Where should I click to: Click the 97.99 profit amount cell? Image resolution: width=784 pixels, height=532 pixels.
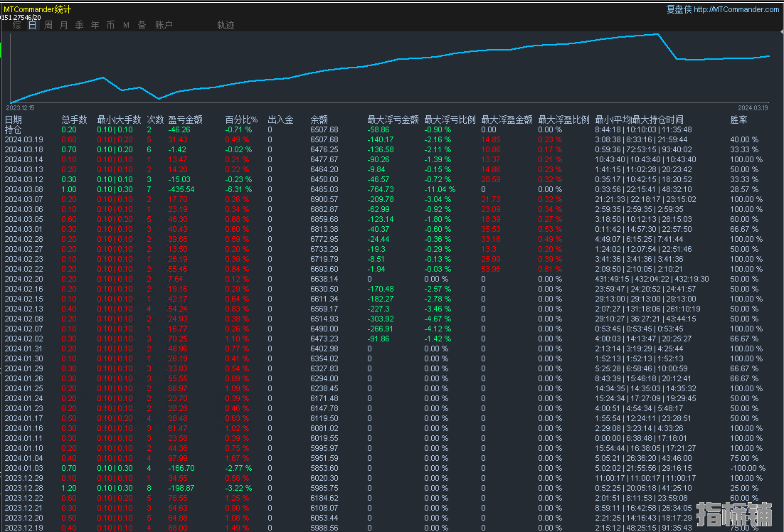178,458
